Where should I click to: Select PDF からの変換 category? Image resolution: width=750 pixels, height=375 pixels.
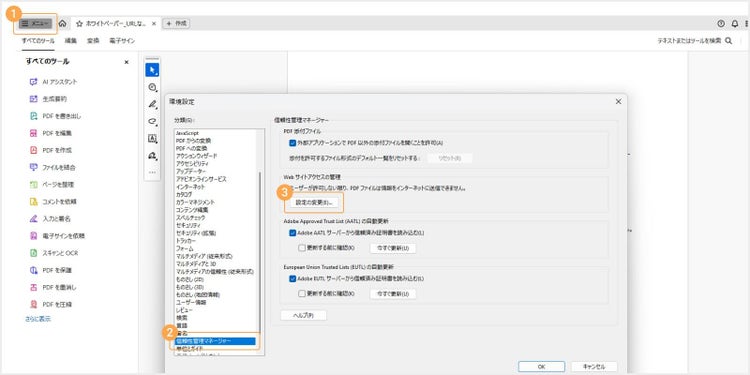193,141
